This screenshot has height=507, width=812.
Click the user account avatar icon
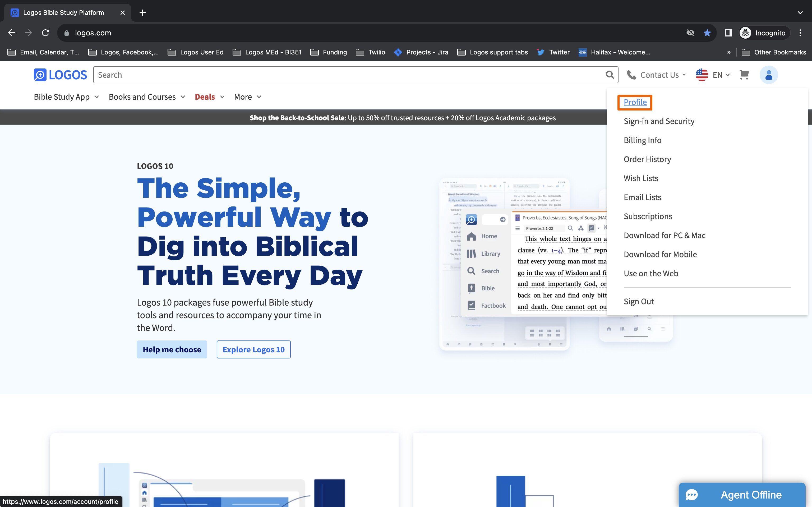tap(768, 75)
